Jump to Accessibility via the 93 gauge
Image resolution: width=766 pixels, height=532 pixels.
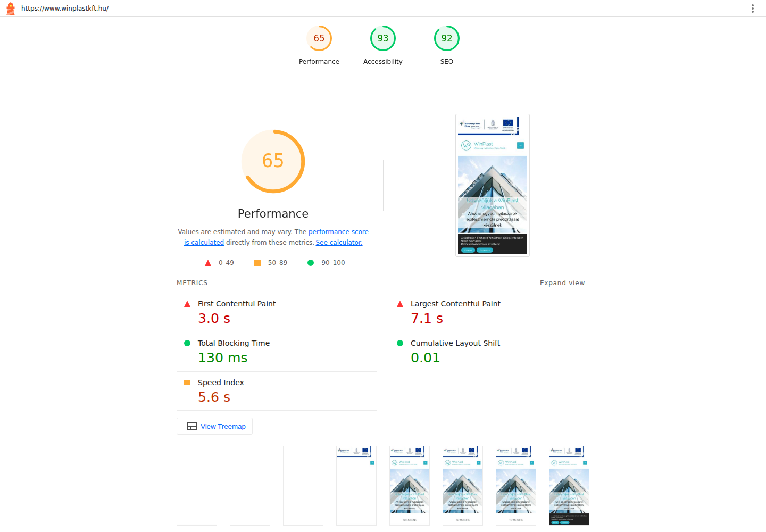coord(383,45)
